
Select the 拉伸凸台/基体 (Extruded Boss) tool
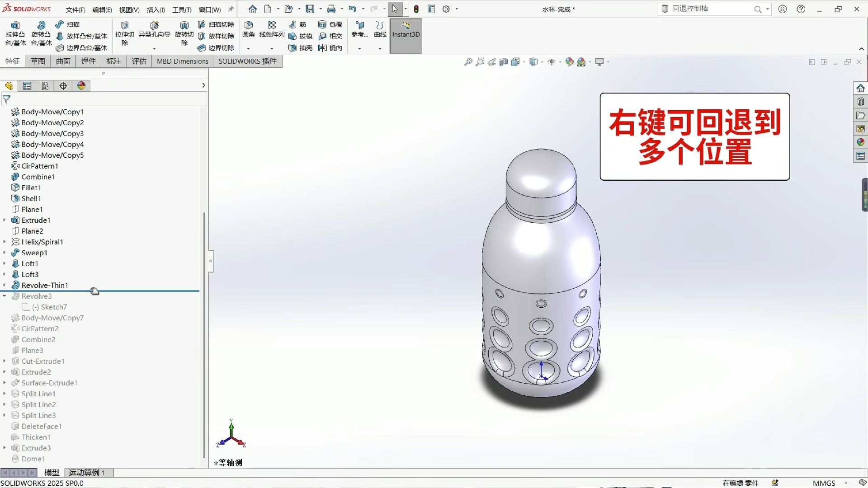15,34
